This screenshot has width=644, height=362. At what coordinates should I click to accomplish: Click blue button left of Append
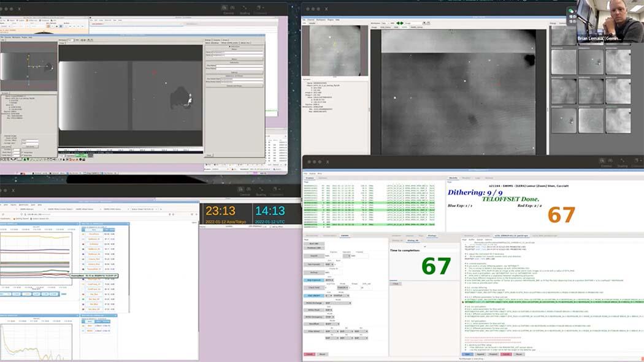(467, 354)
